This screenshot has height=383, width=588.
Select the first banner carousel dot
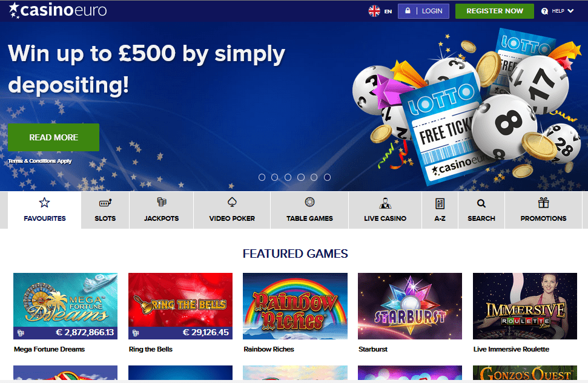pyautogui.click(x=262, y=177)
